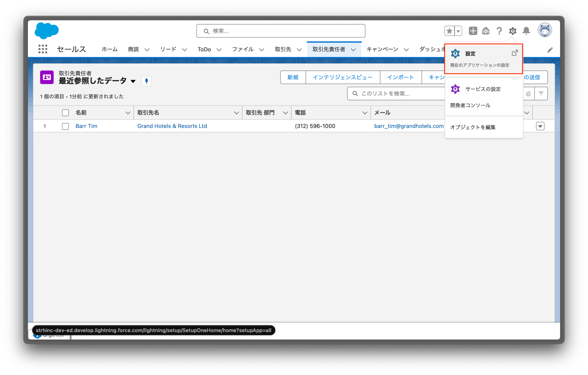
Task: Select the checkbox for Barr Tim row
Action: pyautogui.click(x=65, y=126)
